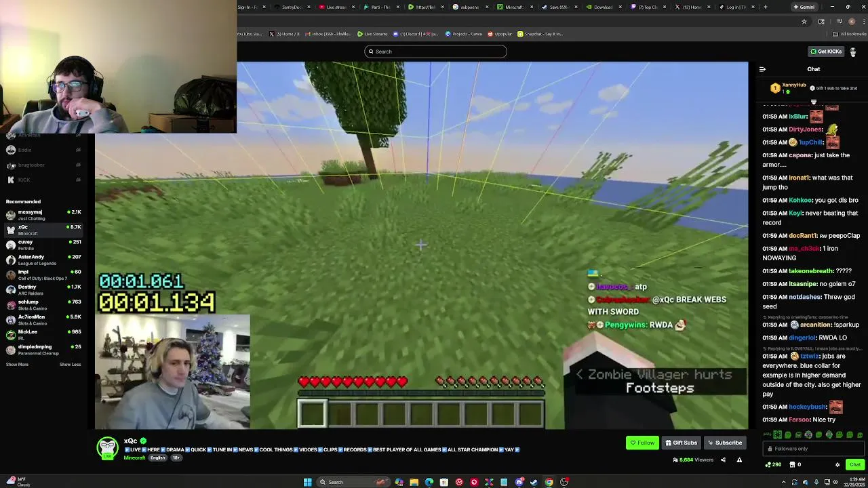Open AsianAndy channel in sidebar
The width and height of the screenshot is (868, 488).
(43, 260)
